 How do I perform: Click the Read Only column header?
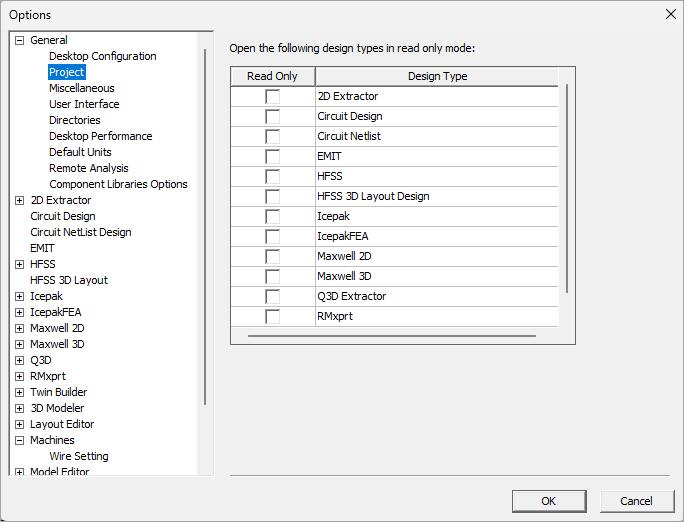(x=273, y=76)
